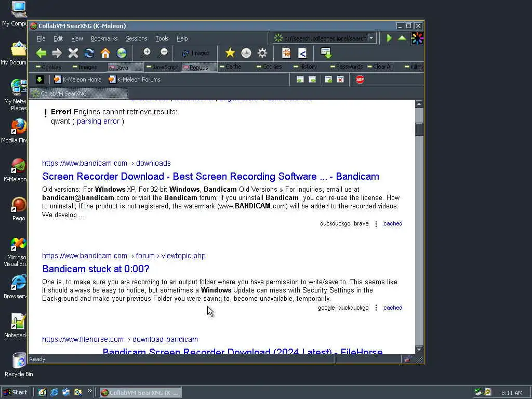The height and width of the screenshot is (399, 532).
Task: Open the View menu
Action: coord(77,38)
